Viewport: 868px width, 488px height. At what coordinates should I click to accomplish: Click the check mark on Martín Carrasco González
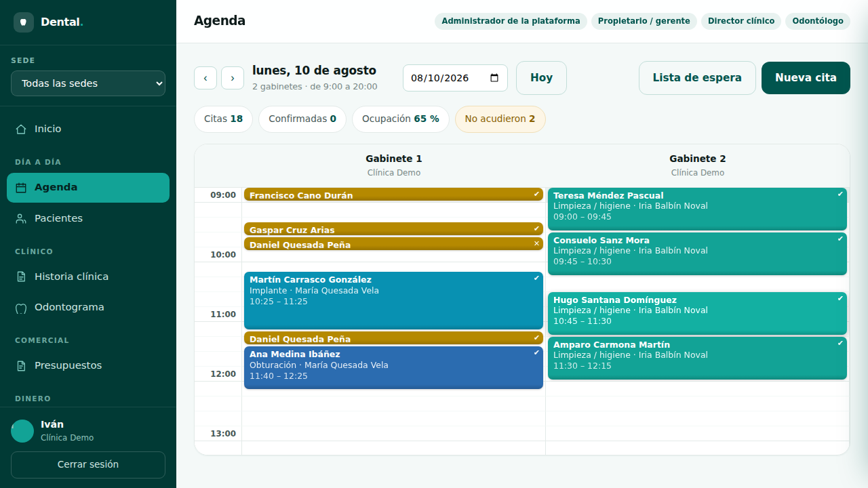point(536,278)
